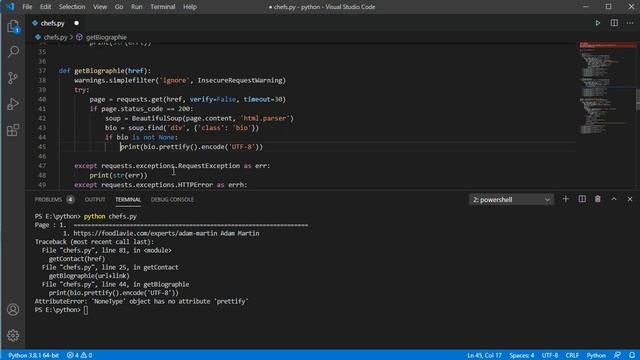Kill terminal with trash icon
This screenshot has width=640, height=360.
[598, 199]
